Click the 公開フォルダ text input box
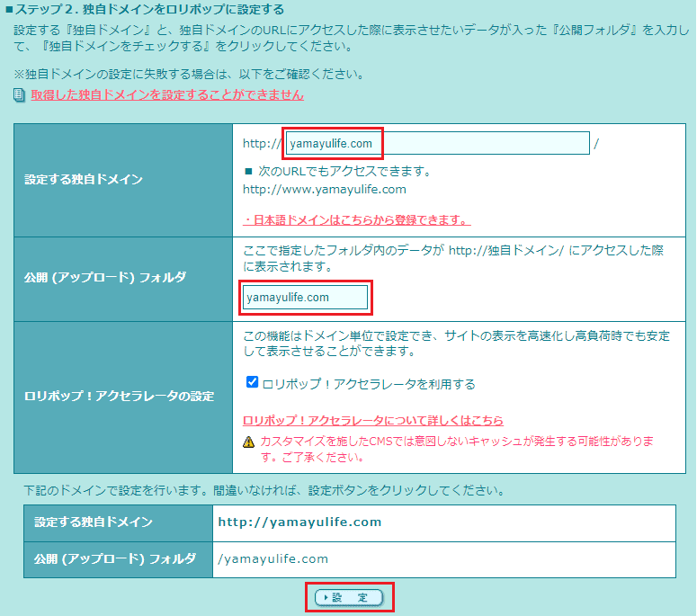Image resolution: width=697 pixels, height=616 pixels. coord(306,298)
